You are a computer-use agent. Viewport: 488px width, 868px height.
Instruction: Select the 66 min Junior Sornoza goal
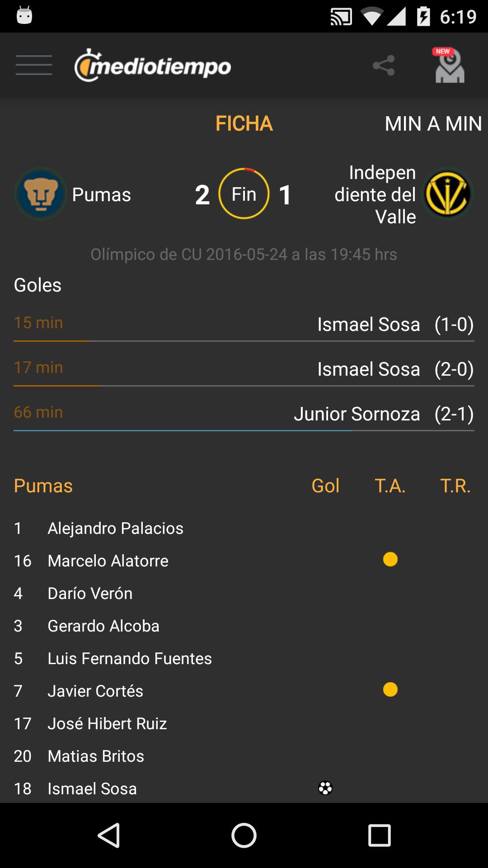coord(244,414)
